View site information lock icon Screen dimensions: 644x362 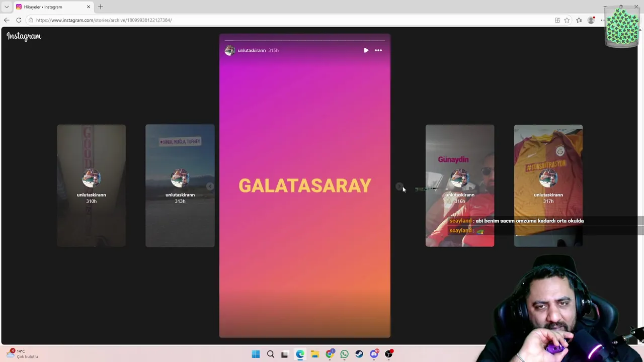pyautogui.click(x=31, y=20)
